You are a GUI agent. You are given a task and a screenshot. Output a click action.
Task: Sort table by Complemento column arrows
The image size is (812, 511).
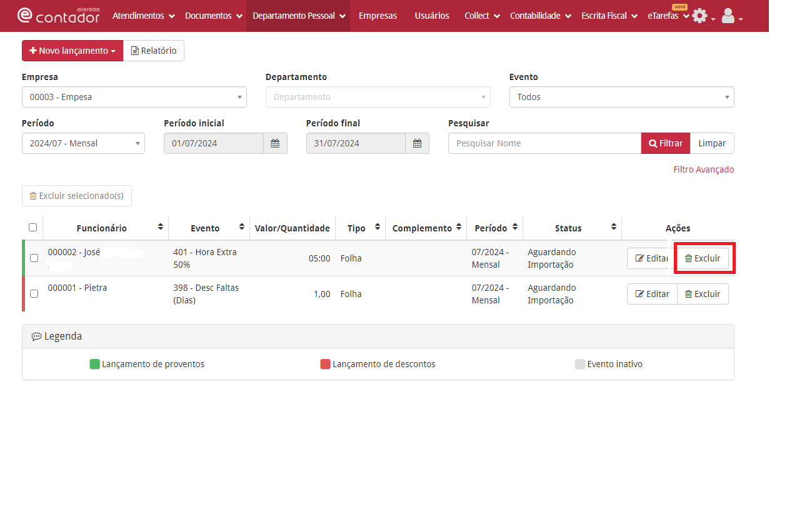click(x=459, y=226)
